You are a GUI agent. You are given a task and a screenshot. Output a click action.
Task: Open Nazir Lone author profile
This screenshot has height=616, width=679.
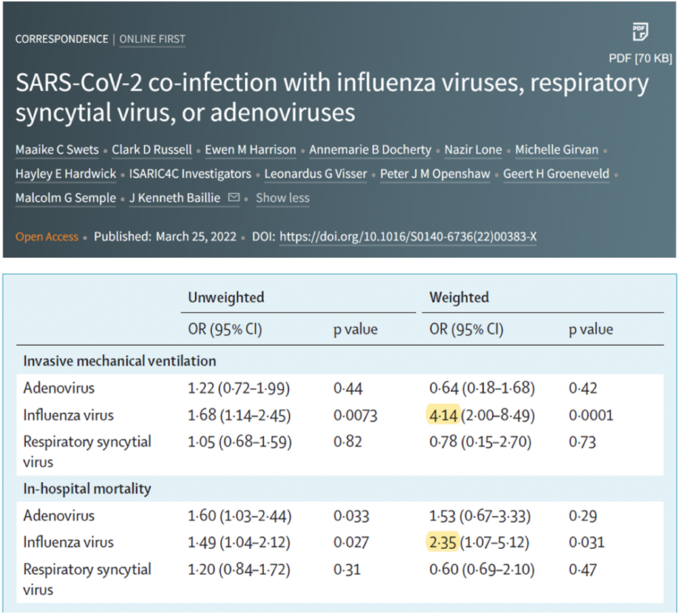coord(473,150)
